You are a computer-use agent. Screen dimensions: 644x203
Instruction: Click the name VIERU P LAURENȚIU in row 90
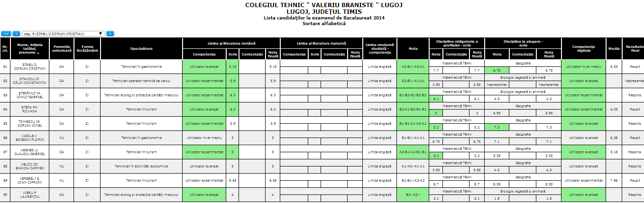(x=29, y=195)
